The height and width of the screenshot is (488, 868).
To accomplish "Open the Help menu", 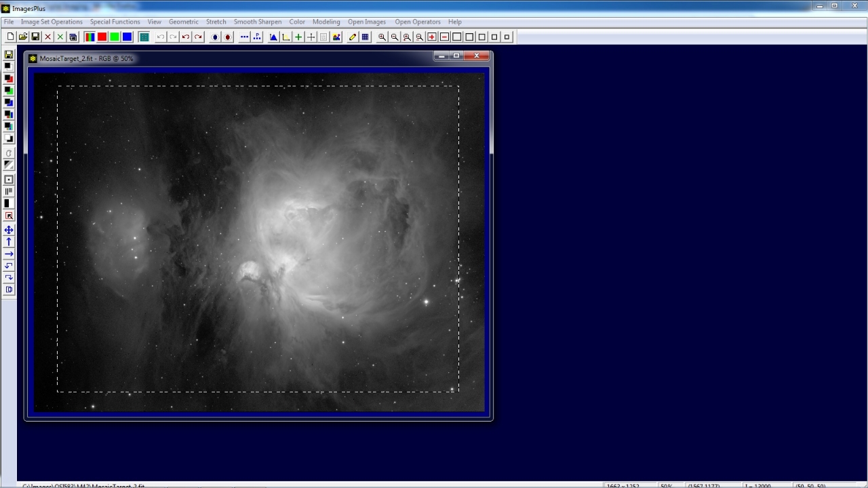I will [455, 22].
